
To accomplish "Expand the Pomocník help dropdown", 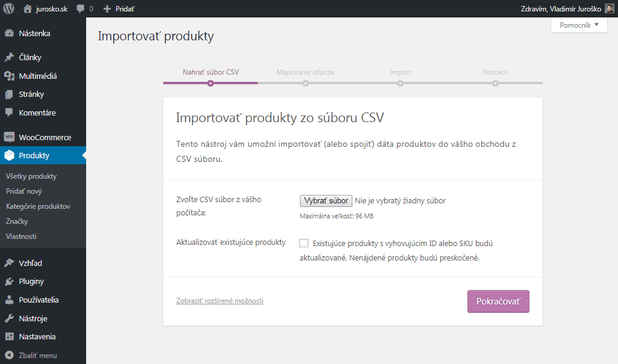I will [x=579, y=25].
